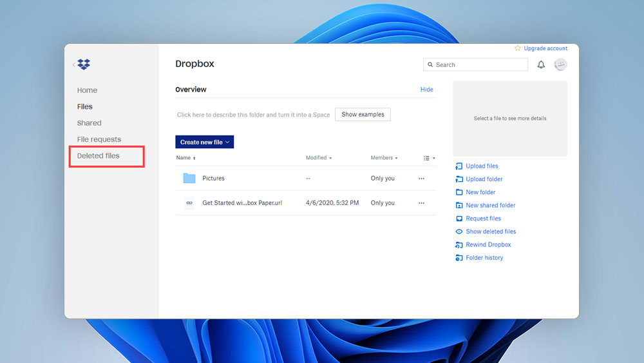Open the Members column dropdown
Screen dimensions: 644x363
(384, 158)
